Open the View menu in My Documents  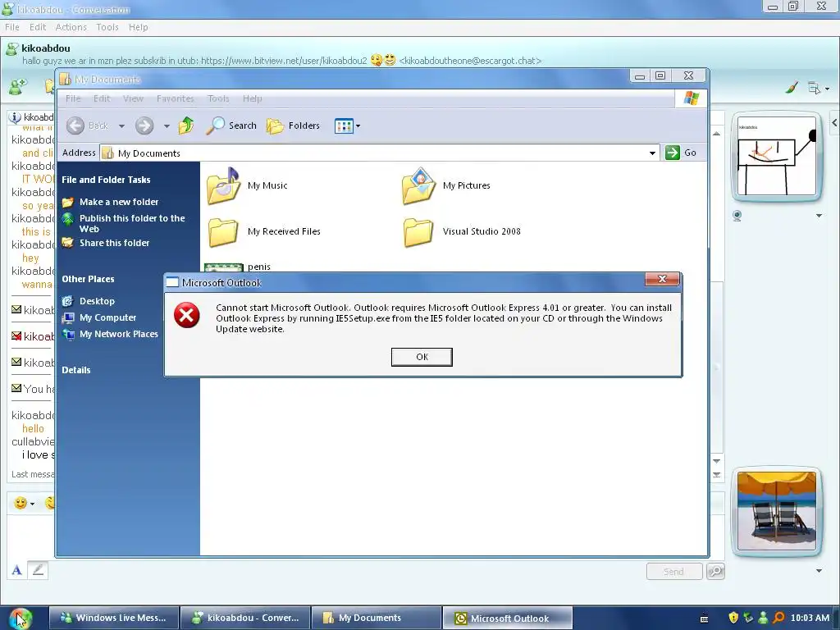[133, 98]
